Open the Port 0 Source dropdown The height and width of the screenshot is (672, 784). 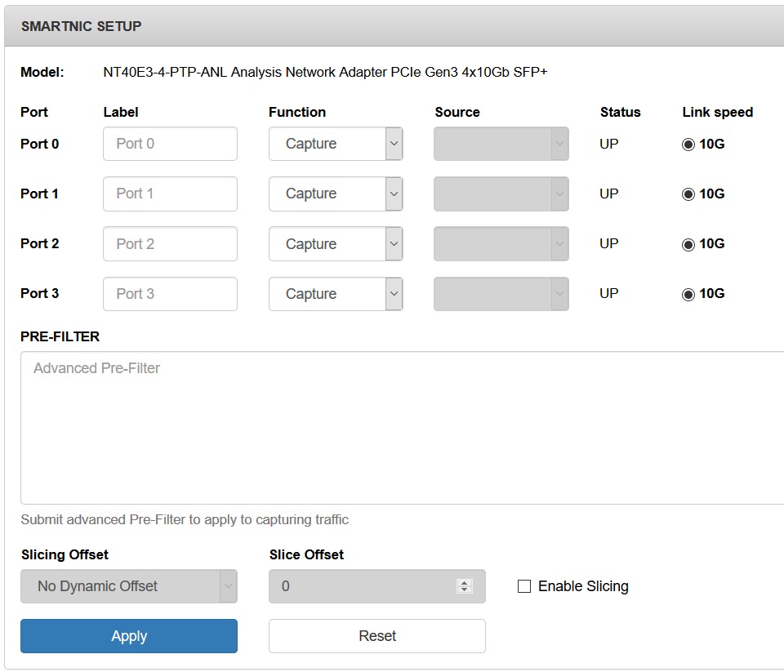pyautogui.click(x=501, y=144)
